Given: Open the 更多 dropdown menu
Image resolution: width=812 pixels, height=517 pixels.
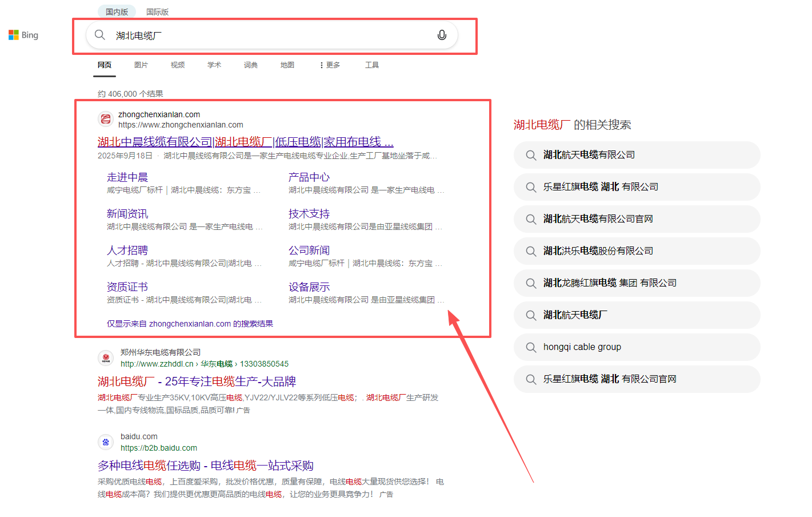Looking at the screenshot, I should point(330,65).
